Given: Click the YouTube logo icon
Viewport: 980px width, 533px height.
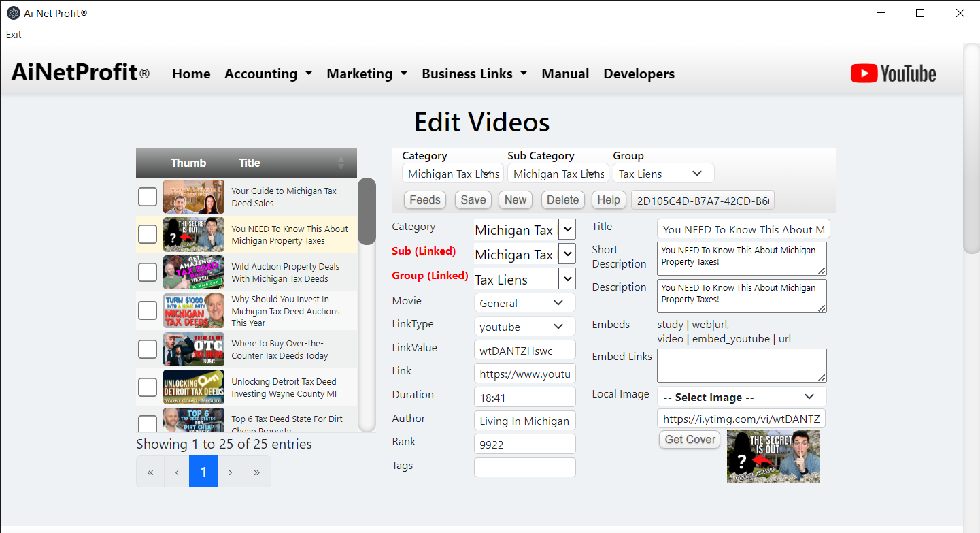Looking at the screenshot, I should tap(893, 74).
